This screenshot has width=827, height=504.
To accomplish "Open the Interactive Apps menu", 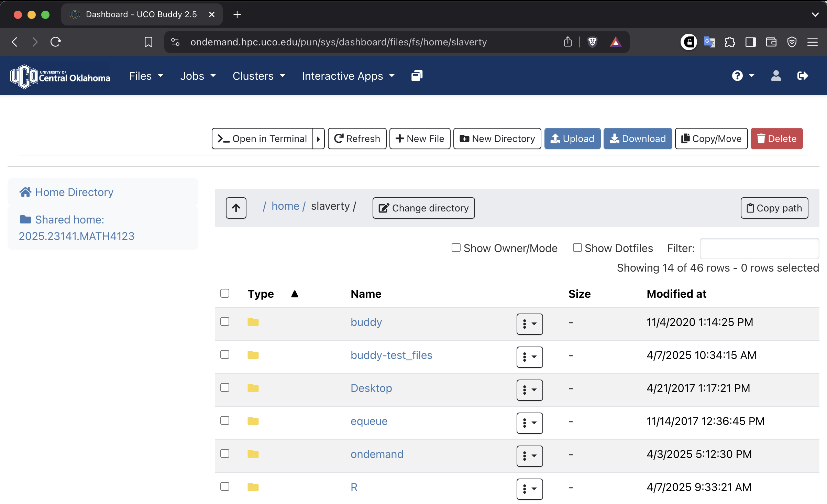I will coord(348,76).
